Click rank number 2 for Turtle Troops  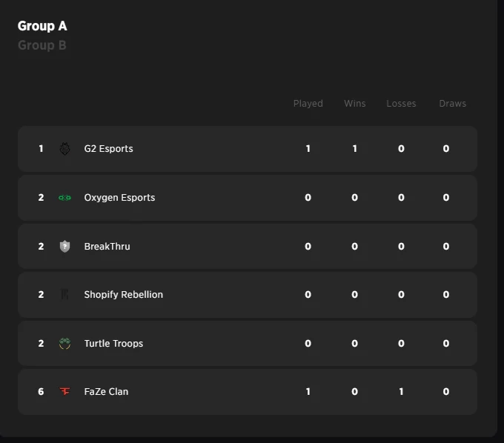point(41,344)
